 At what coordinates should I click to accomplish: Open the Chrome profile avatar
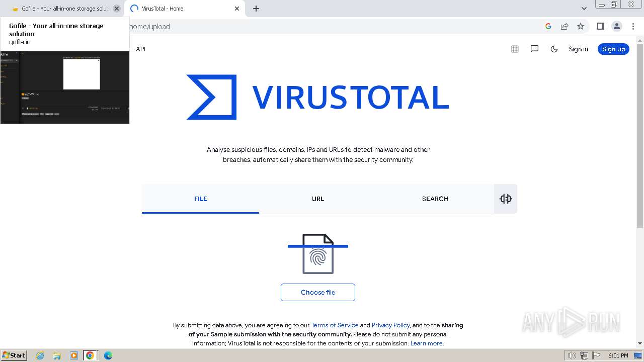616,27
